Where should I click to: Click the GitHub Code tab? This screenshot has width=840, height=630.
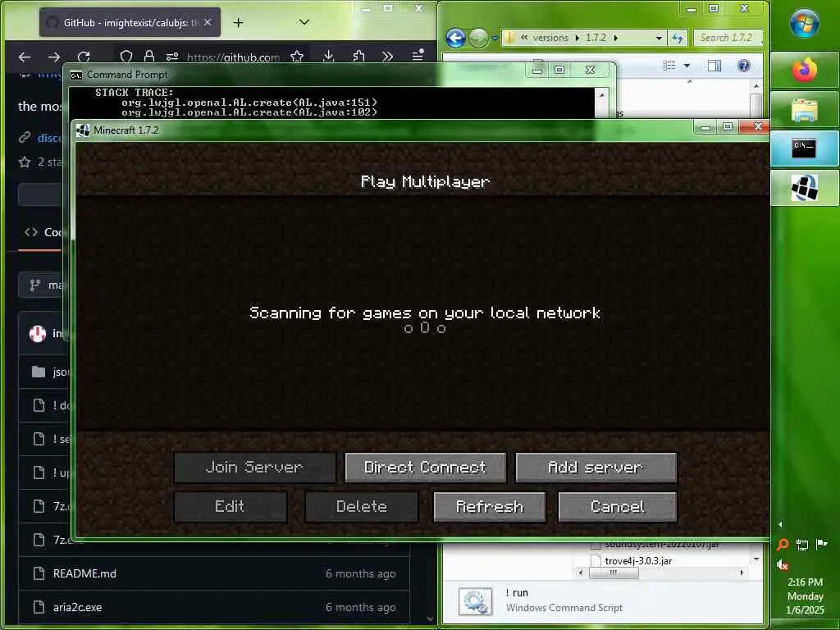point(43,232)
